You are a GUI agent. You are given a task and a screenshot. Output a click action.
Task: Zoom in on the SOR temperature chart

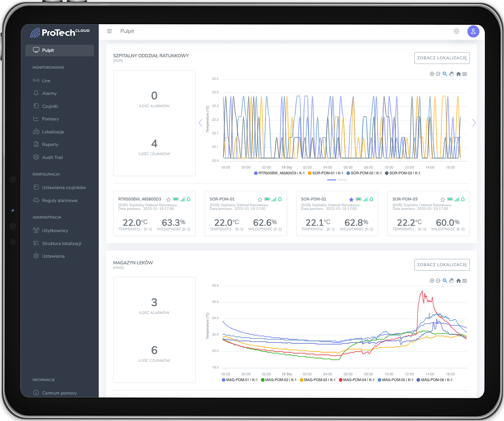(x=432, y=74)
